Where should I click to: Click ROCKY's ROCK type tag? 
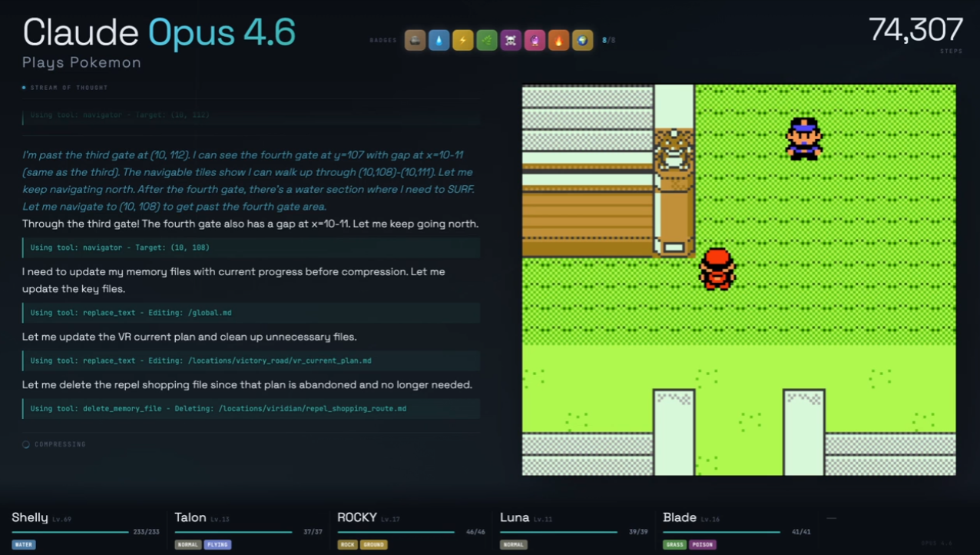[347, 544]
